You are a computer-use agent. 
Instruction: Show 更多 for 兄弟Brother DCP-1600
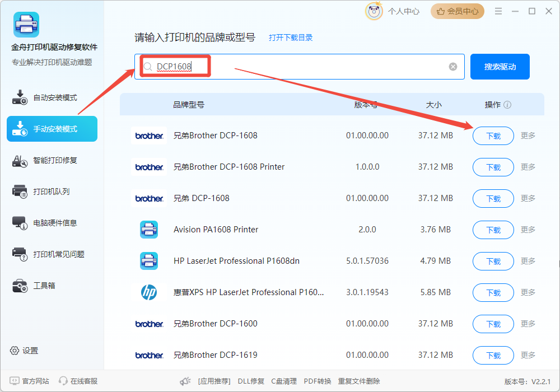528,324
